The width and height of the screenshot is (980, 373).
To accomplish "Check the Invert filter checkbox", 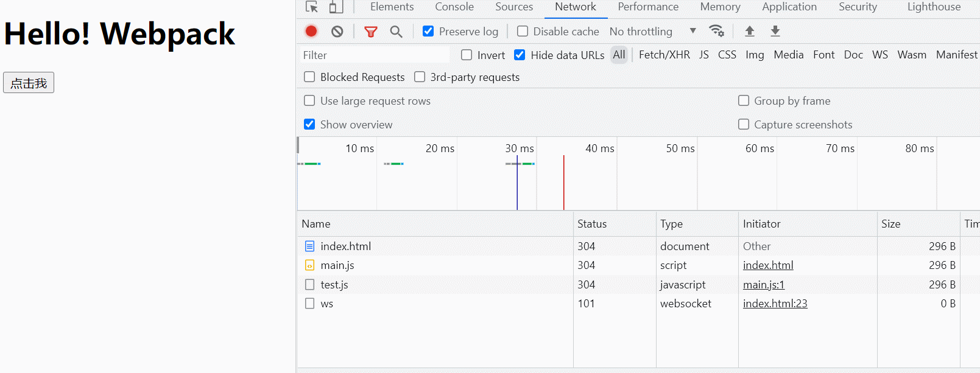I will (467, 55).
